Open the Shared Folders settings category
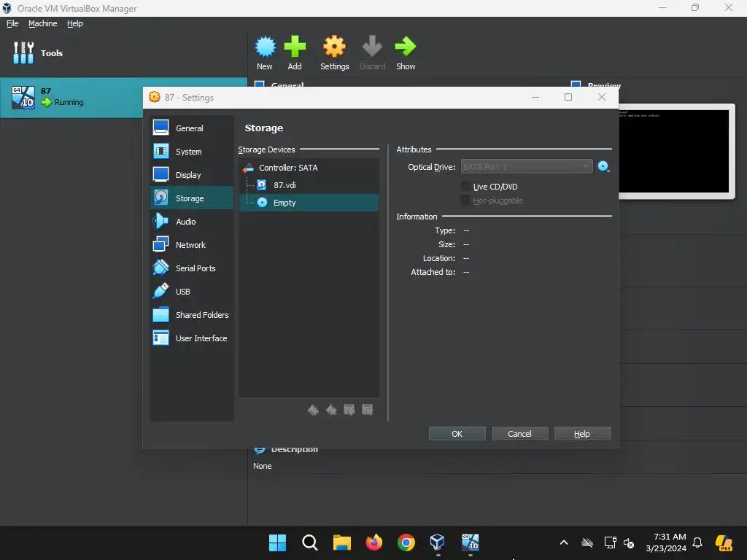The image size is (747, 560). coord(192,315)
